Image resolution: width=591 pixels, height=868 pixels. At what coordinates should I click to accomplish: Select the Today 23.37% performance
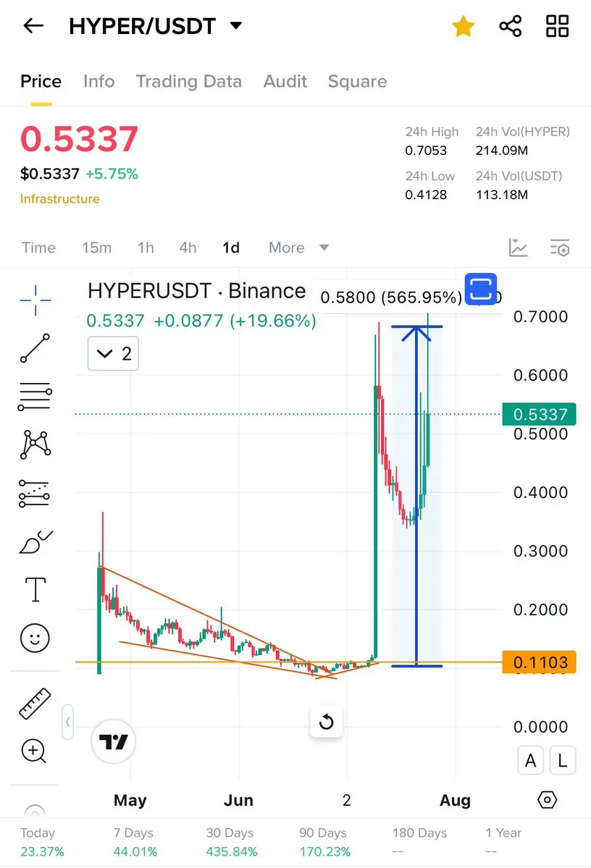point(42,842)
